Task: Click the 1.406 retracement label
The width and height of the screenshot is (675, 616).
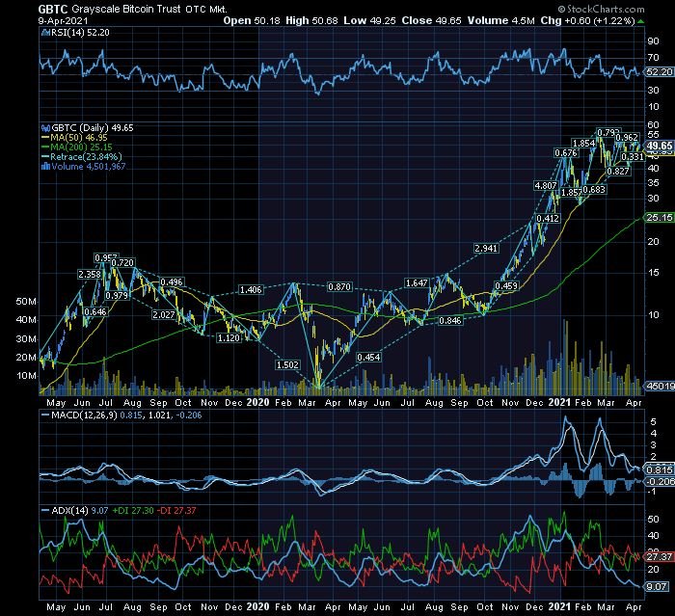Action: [x=251, y=289]
